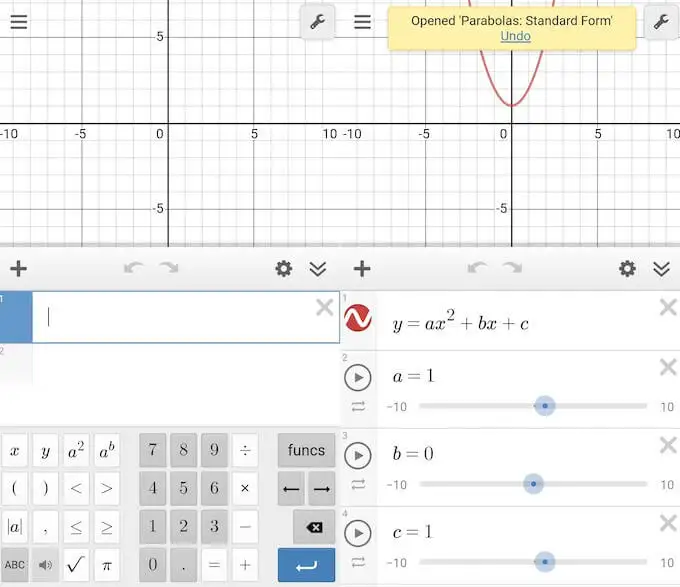Screen dimensions: 680x587
Task: Click the slider handle for a
Action: (545, 406)
